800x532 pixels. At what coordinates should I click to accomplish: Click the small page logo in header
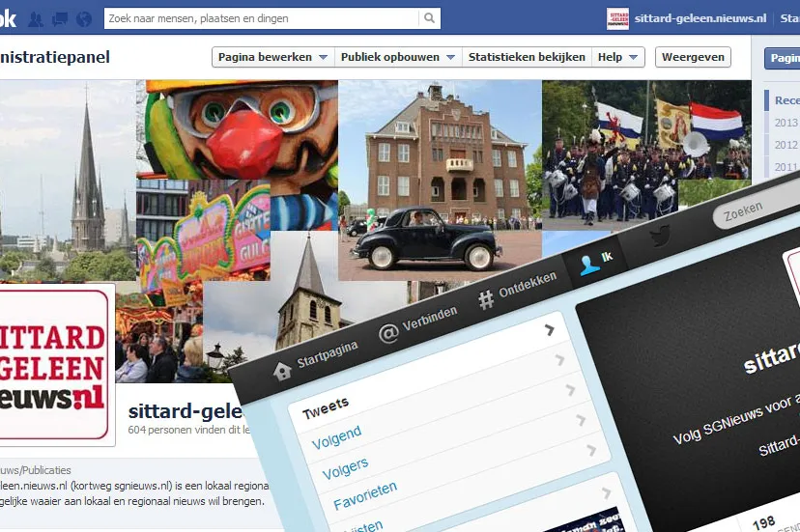click(x=617, y=18)
